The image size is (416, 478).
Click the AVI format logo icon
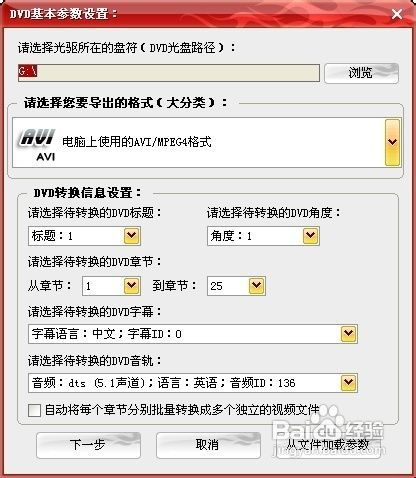[x=37, y=144]
